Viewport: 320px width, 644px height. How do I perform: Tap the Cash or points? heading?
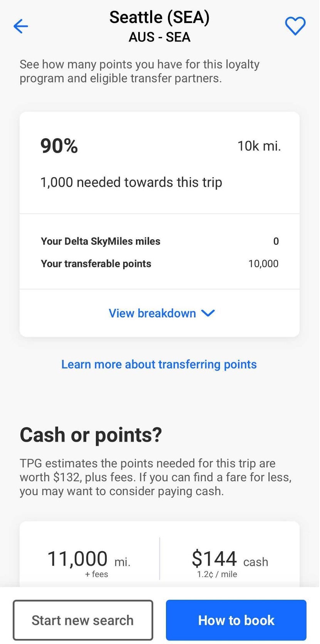(x=91, y=435)
